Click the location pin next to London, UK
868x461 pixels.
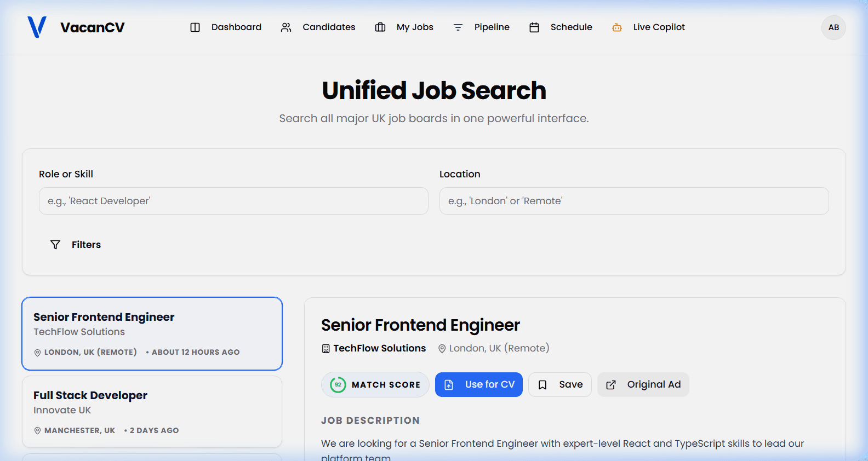[442, 348]
